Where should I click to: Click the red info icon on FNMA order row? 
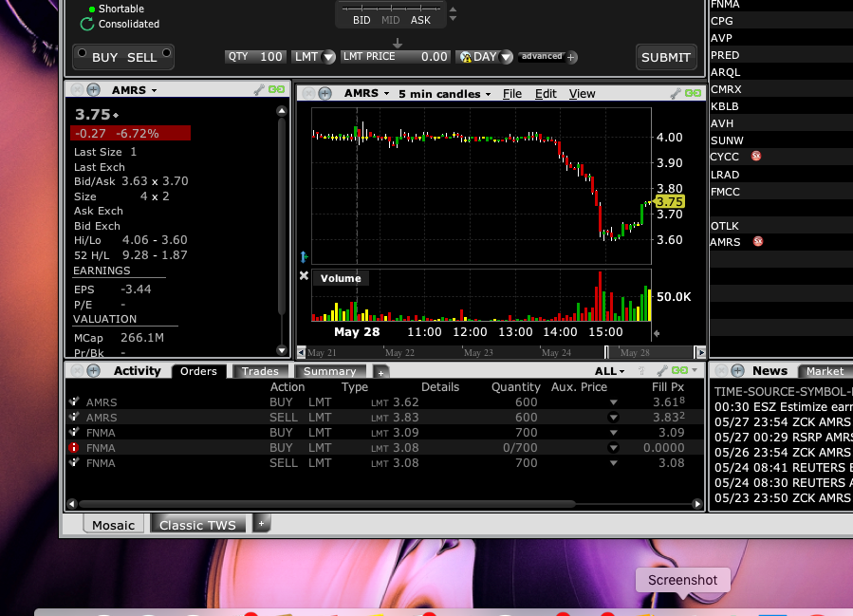[74, 448]
